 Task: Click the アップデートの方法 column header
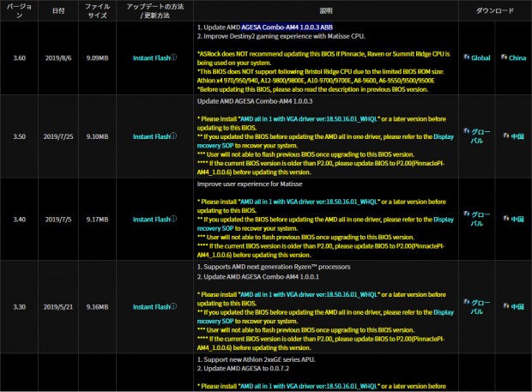pyautogui.click(x=155, y=11)
